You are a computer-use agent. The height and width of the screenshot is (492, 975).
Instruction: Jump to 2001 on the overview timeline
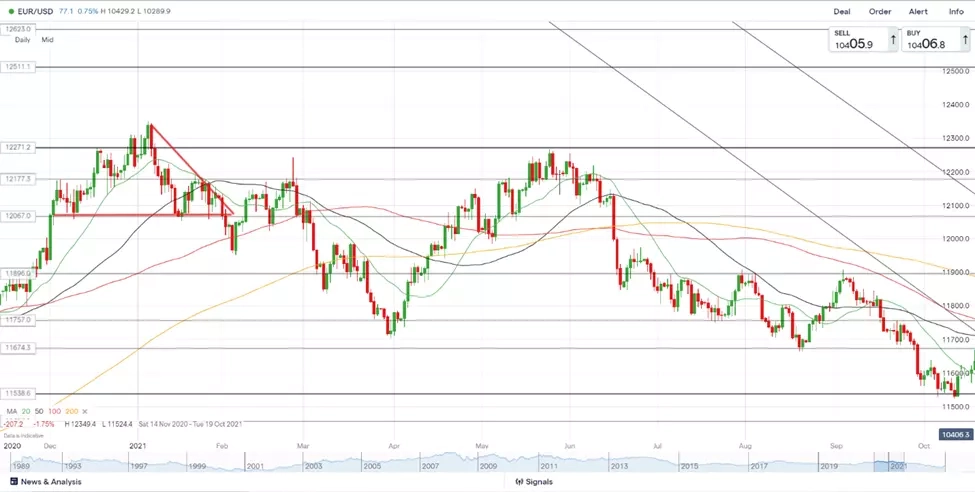coord(255,466)
